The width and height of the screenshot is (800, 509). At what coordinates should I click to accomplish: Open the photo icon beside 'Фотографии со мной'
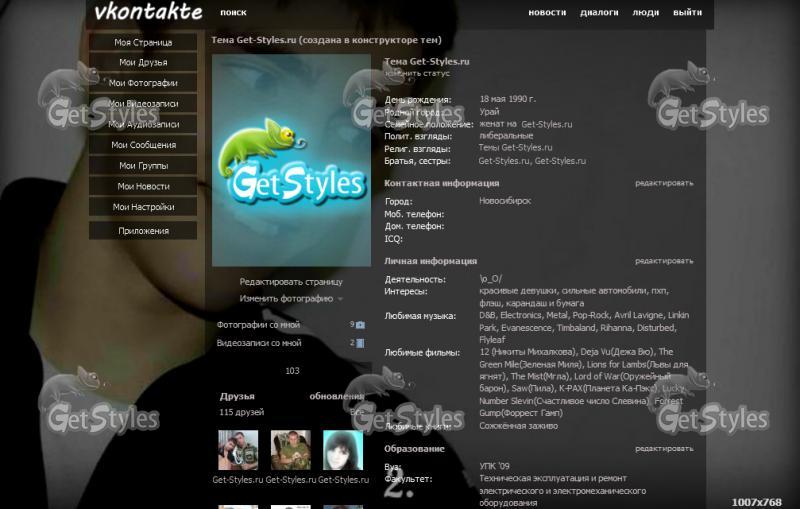(x=360, y=325)
